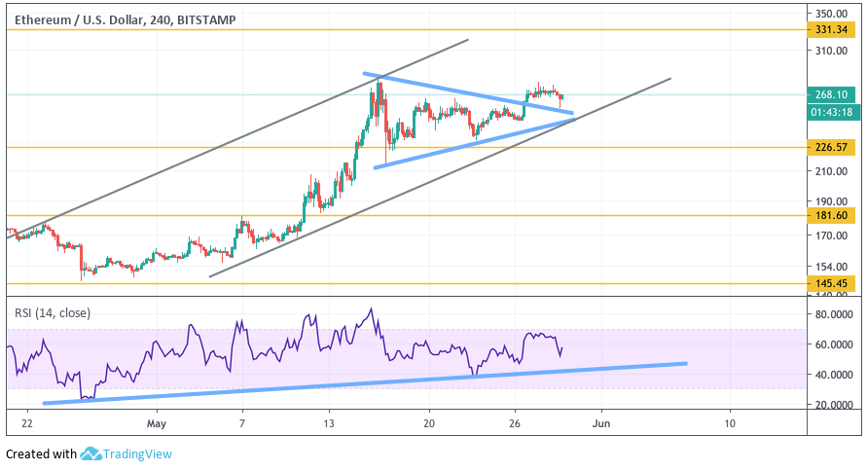
Task: Click the green 268.10 current price label
Action: [x=836, y=95]
